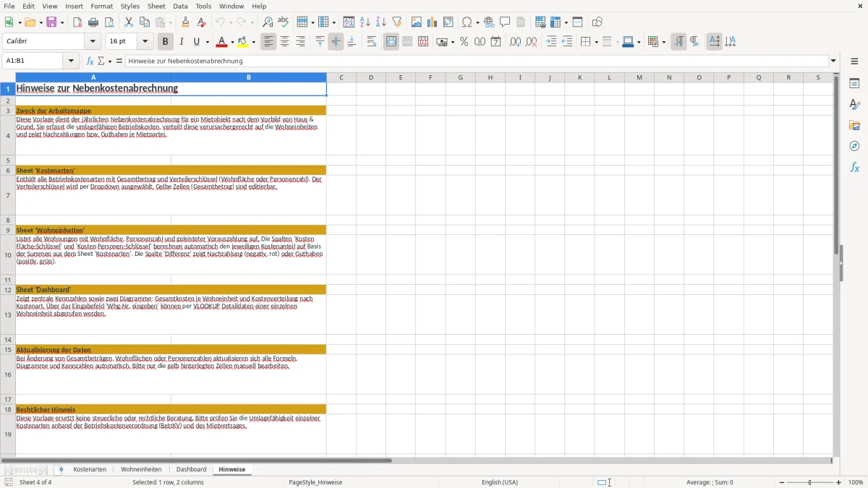This screenshot has width=868, height=488.
Task: Click the 100% zoom level
Action: click(856, 482)
